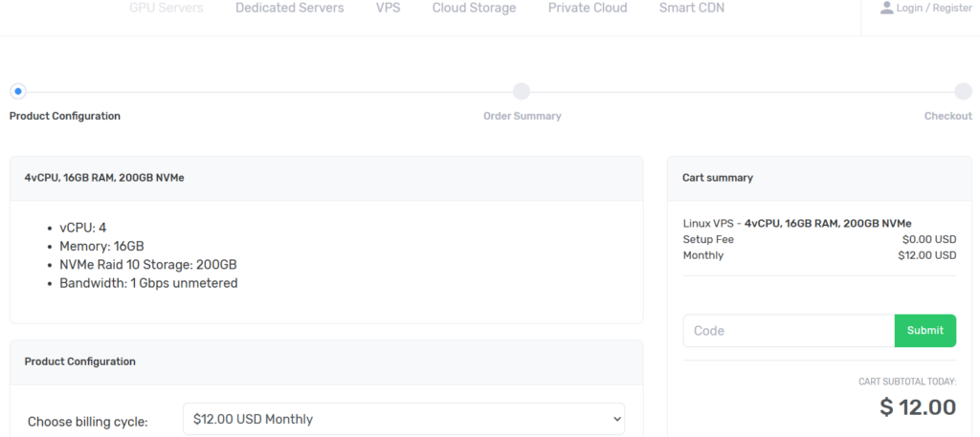The image size is (980, 437).
Task: Click the user profile icon beside Login
Action: click(886, 8)
